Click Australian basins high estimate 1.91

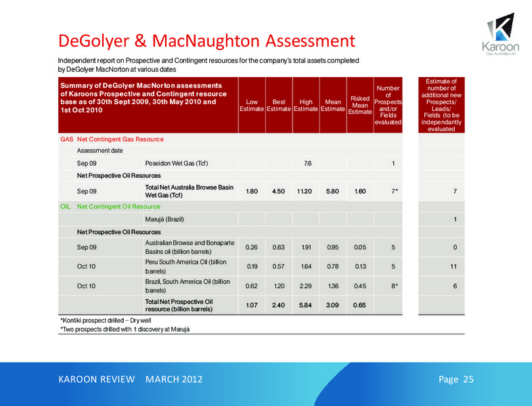306,247
